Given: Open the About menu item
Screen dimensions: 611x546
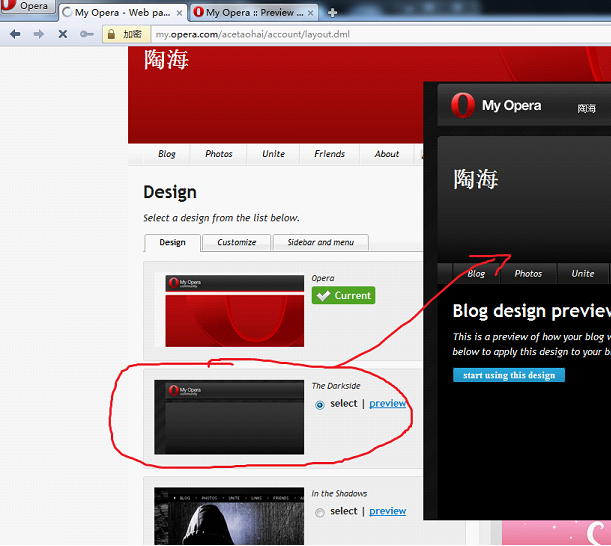Looking at the screenshot, I should pos(387,154).
